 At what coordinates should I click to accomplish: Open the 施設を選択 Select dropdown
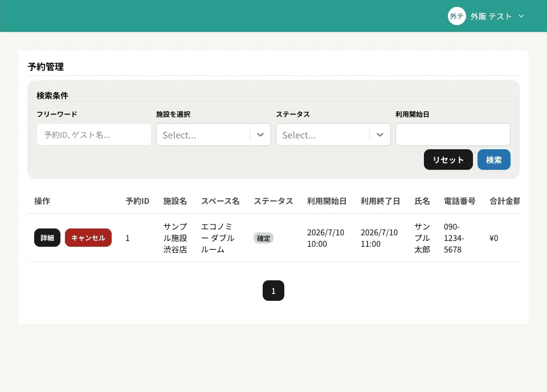pyautogui.click(x=214, y=134)
